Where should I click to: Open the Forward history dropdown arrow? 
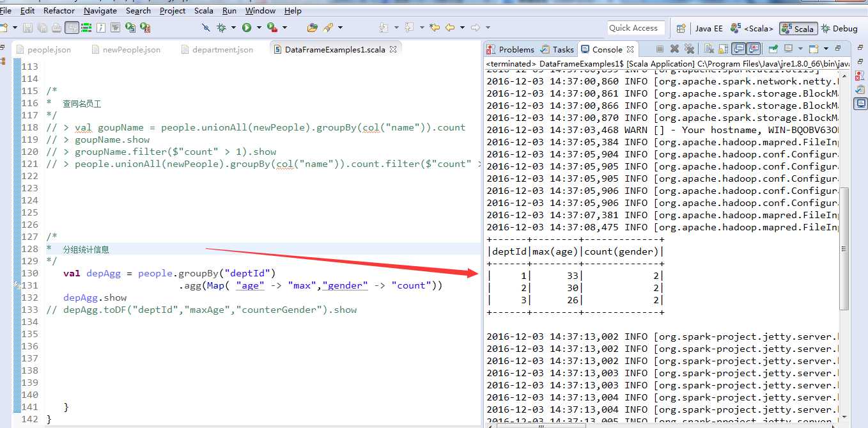click(x=488, y=28)
